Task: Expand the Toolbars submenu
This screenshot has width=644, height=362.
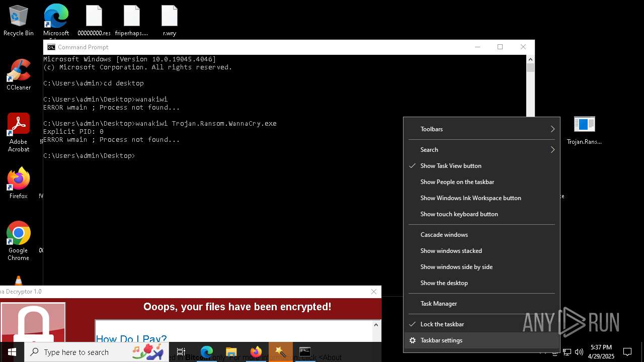Action: (481, 129)
